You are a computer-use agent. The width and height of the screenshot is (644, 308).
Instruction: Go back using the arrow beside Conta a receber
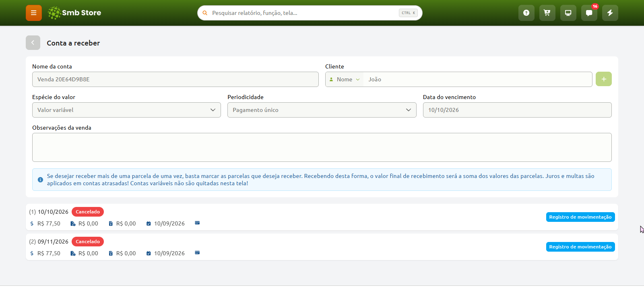pyautogui.click(x=33, y=43)
